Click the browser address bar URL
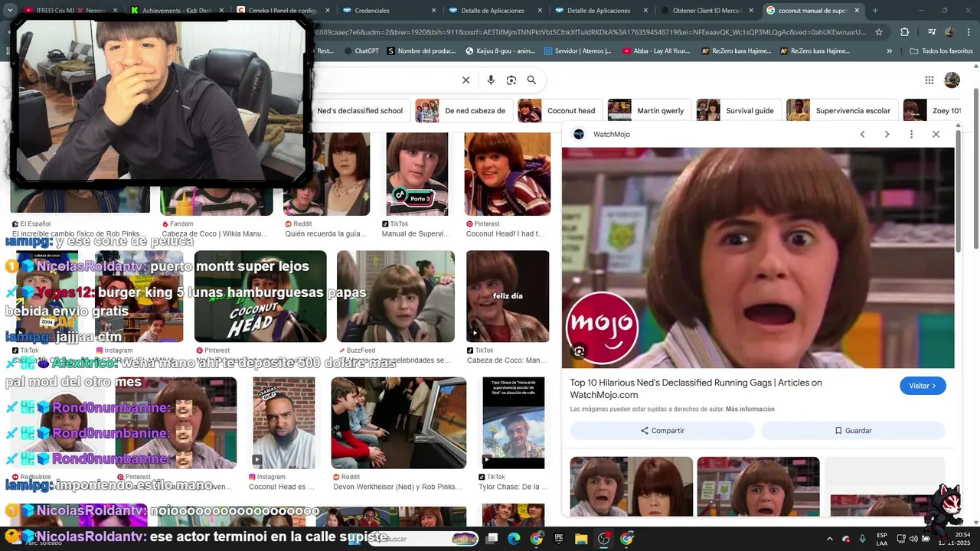This screenshot has height=551, width=980. click(590, 32)
